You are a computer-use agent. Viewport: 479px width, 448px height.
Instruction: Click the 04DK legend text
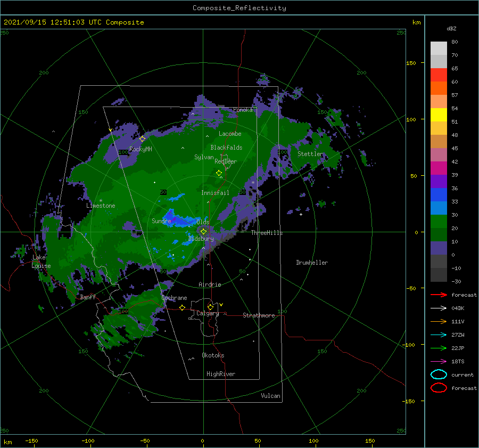(458, 308)
